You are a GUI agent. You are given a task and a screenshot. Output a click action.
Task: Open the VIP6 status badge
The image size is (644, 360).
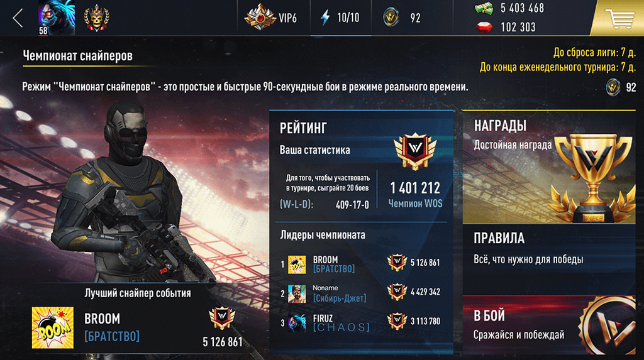coord(270,18)
